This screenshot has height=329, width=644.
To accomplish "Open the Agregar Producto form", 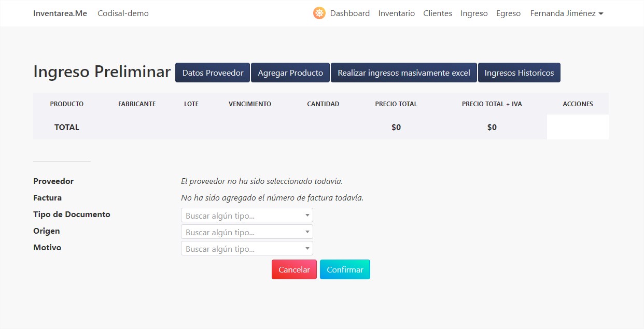I will point(290,73).
